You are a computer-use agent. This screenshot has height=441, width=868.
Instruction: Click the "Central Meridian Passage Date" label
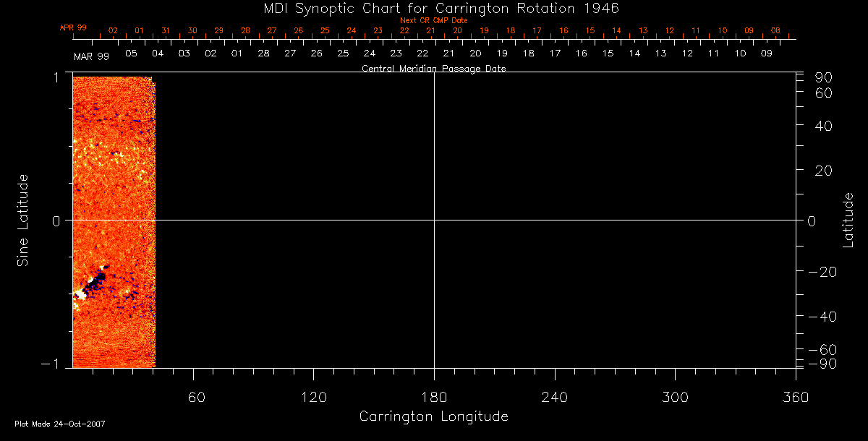[x=433, y=69]
